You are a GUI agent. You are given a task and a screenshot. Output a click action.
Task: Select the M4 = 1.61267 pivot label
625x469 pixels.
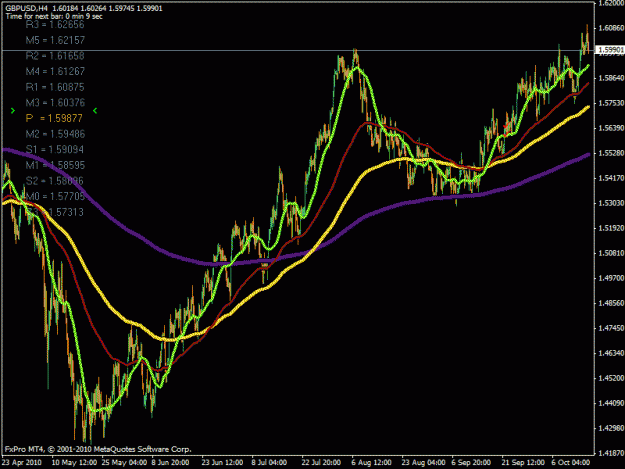(55, 71)
